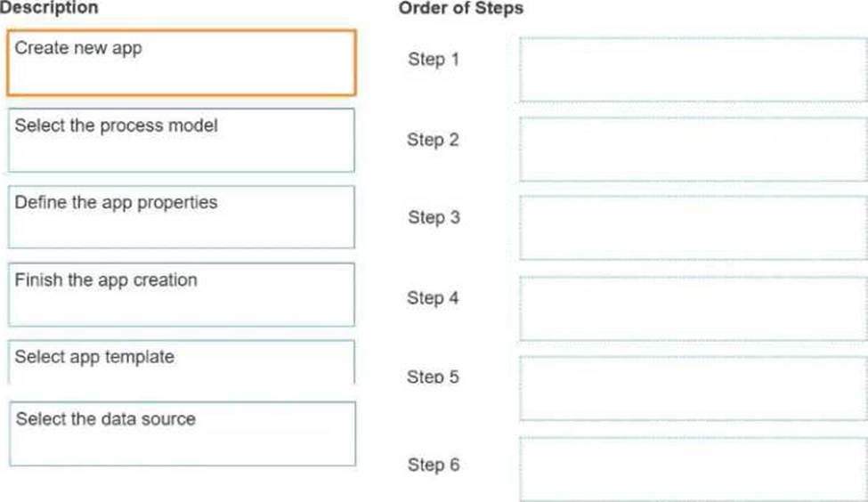The height and width of the screenshot is (502, 868).
Task: Click the 'Select the process model' box
Action: point(181,140)
